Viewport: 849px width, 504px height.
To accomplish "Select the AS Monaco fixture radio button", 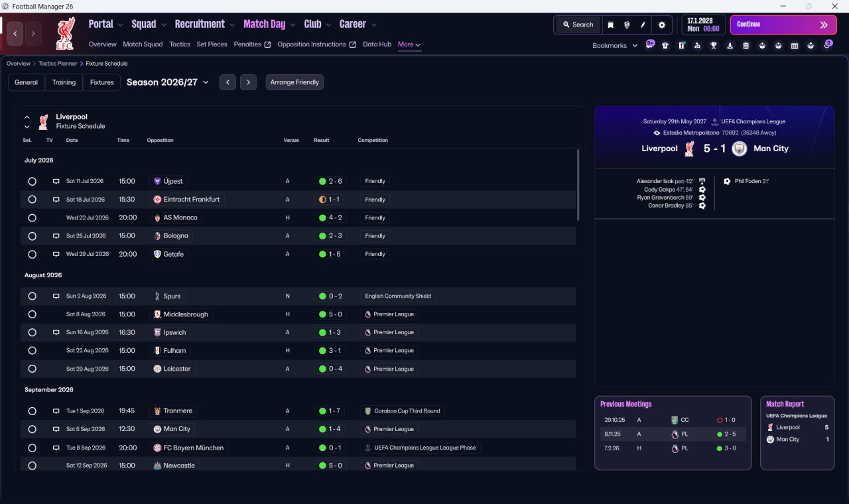I will click(x=32, y=218).
